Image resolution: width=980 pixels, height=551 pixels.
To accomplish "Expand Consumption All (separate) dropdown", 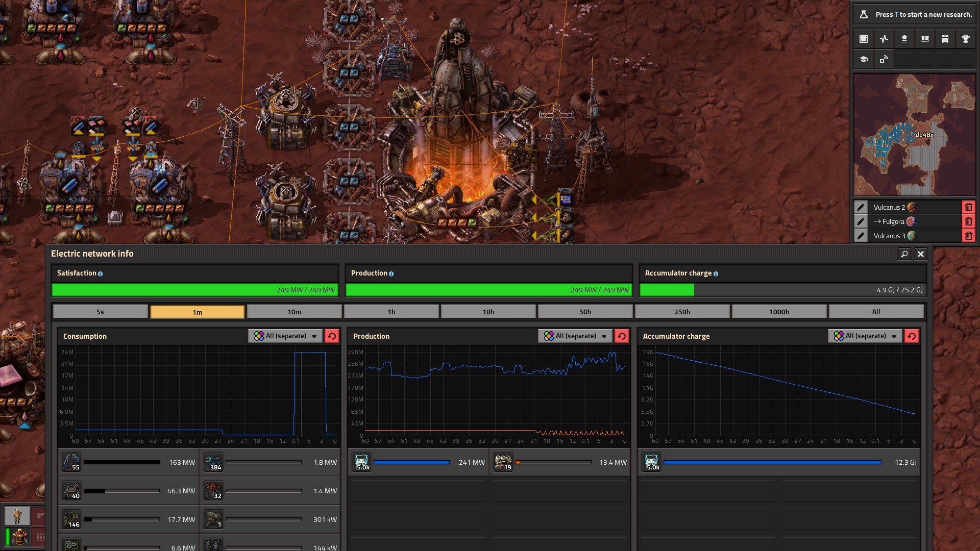I will [285, 336].
